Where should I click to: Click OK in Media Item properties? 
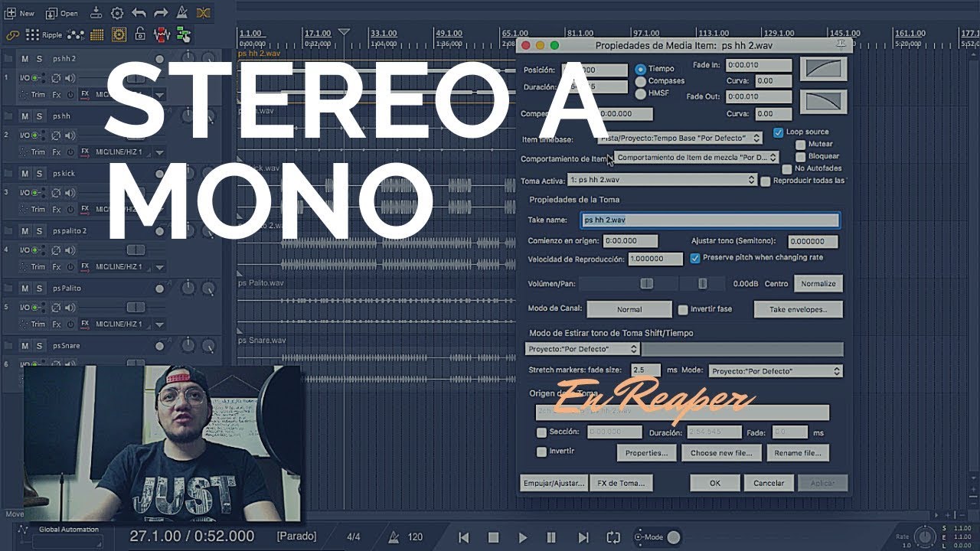714,483
